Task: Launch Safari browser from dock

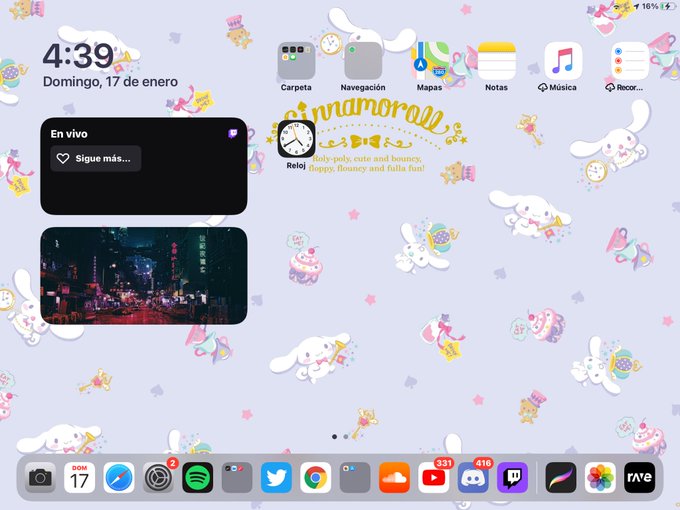Action: click(x=119, y=477)
